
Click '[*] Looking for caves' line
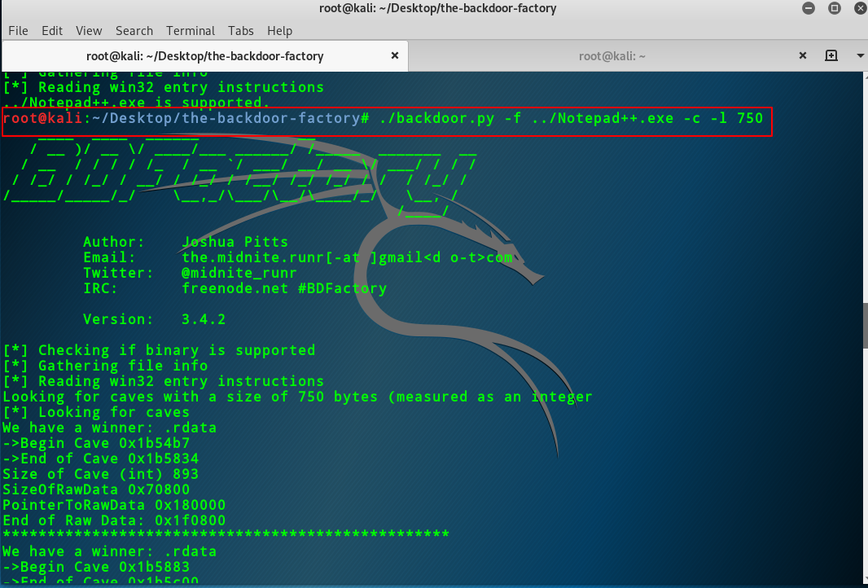point(96,412)
